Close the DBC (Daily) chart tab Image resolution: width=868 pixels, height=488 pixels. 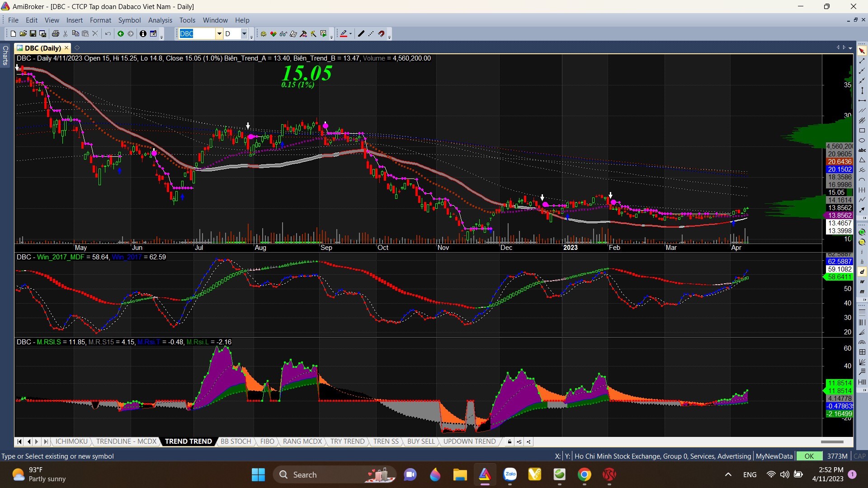click(66, 47)
